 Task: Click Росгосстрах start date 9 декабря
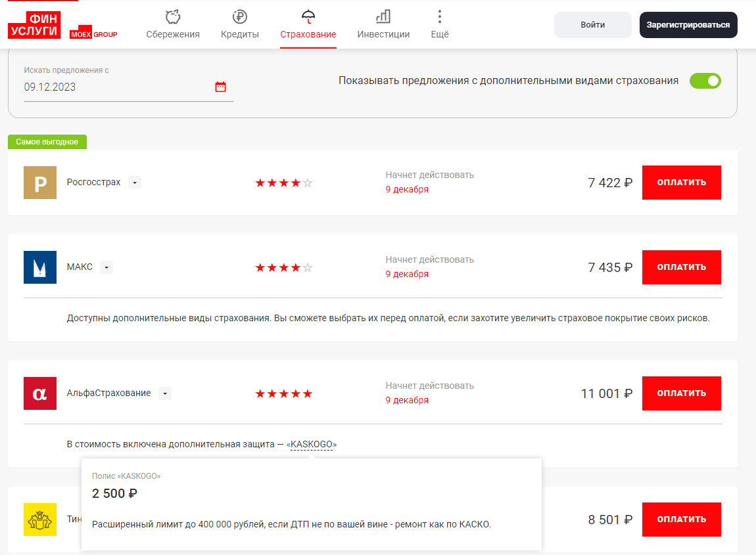407,189
